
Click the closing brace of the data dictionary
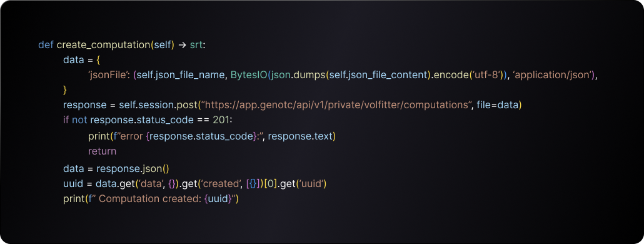pyautogui.click(x=64, y=89)
